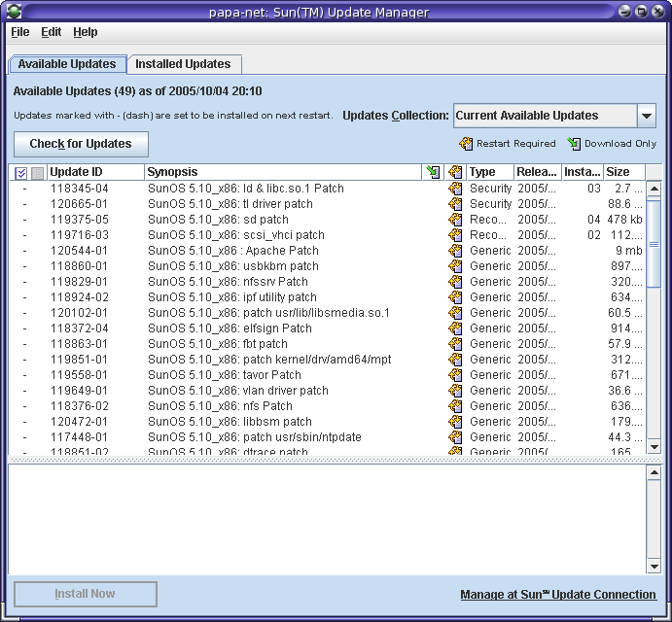Screen dimensions: 672x622
Task: Sort by Type column header
Action: click(490, 172)
